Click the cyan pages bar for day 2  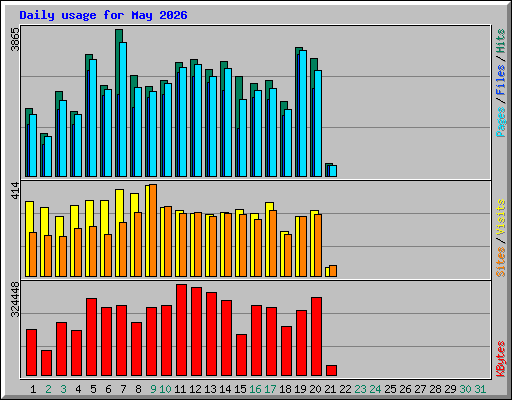coord(48,156)
